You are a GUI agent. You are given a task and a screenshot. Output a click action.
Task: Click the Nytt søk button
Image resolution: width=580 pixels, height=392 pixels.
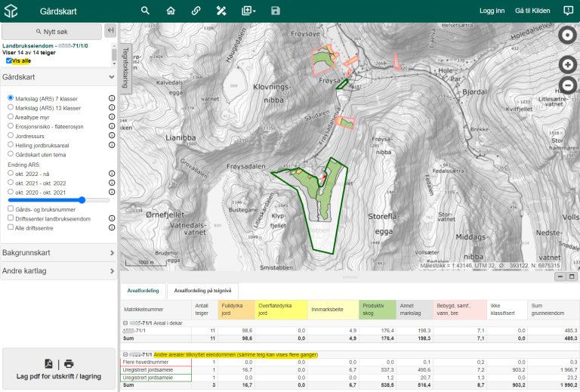click(x=51, y=31)
